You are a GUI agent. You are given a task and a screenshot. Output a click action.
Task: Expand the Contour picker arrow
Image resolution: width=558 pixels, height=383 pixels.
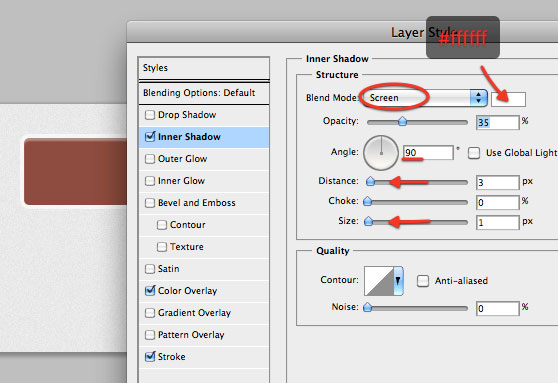[x=398, y=281]
